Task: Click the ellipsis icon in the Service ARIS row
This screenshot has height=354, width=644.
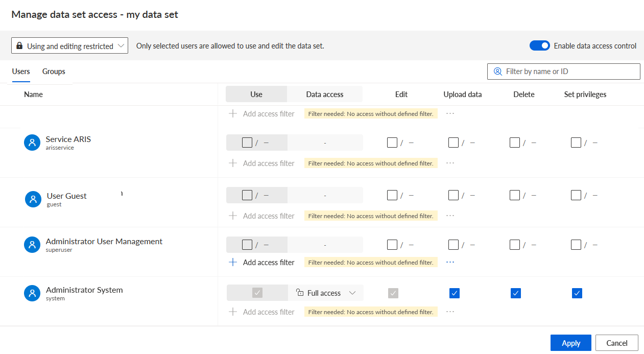Action: coord(450,163)
